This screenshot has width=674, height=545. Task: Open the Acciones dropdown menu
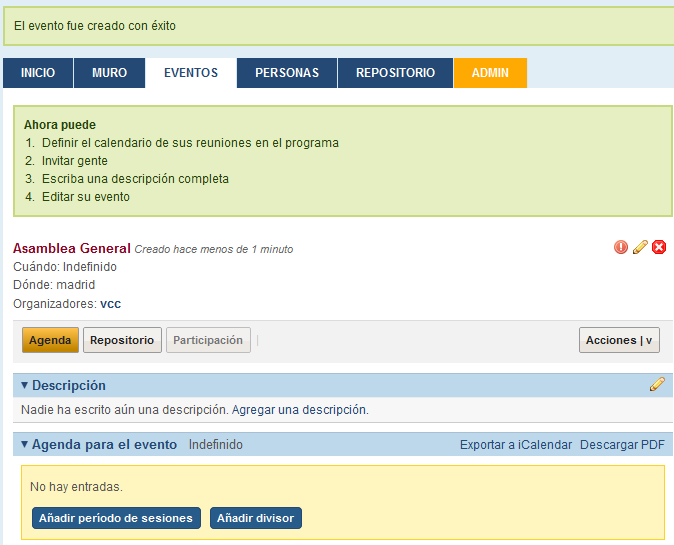click(619, 340)
